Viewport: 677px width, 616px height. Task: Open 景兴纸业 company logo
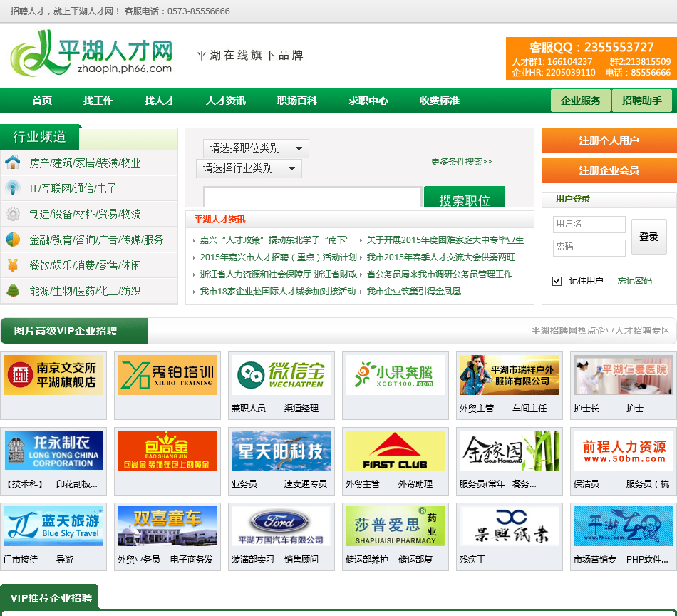(x=510, y=526)
